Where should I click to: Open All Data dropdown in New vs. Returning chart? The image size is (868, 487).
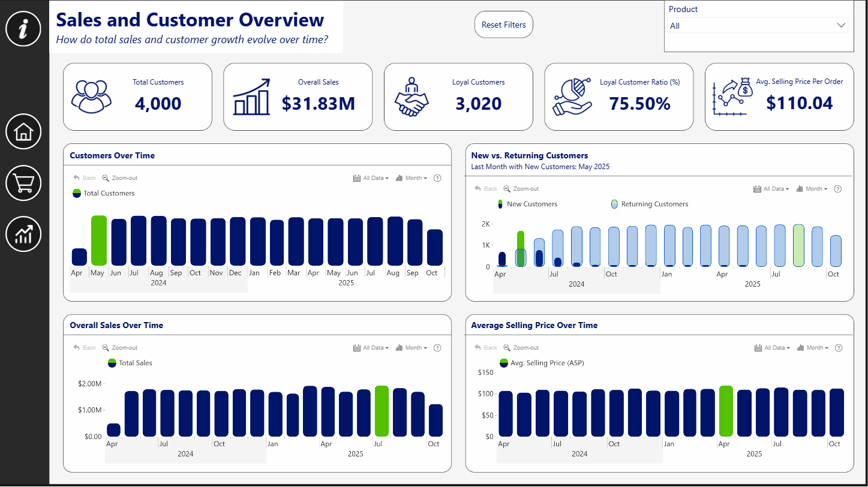coord(771,189)
